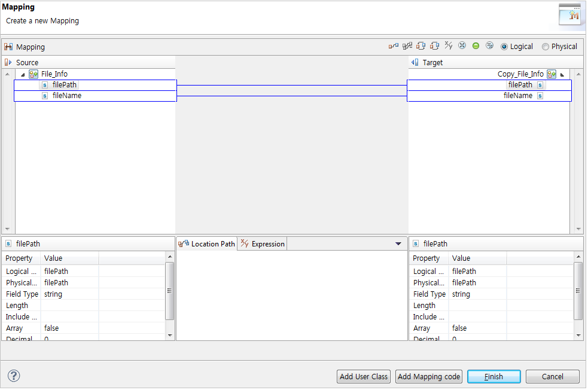The image size is (588, 390).
Task: Collapse the File_Info source tree node
Action: (22, 74)
